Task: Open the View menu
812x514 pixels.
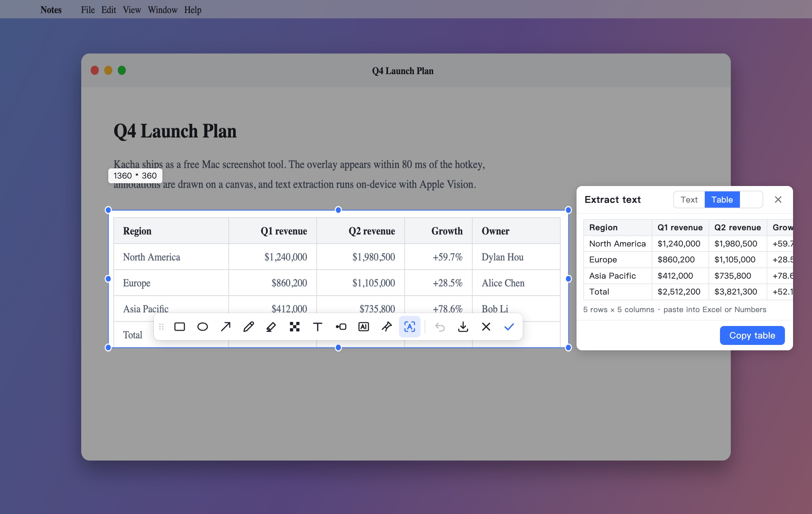Action: (x=132, y=10)
